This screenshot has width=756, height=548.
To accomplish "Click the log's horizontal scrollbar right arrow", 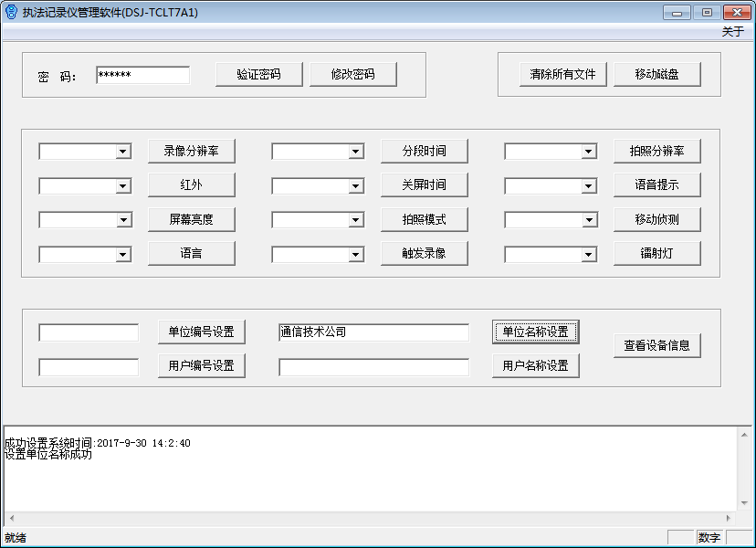I will coord(728,518).
